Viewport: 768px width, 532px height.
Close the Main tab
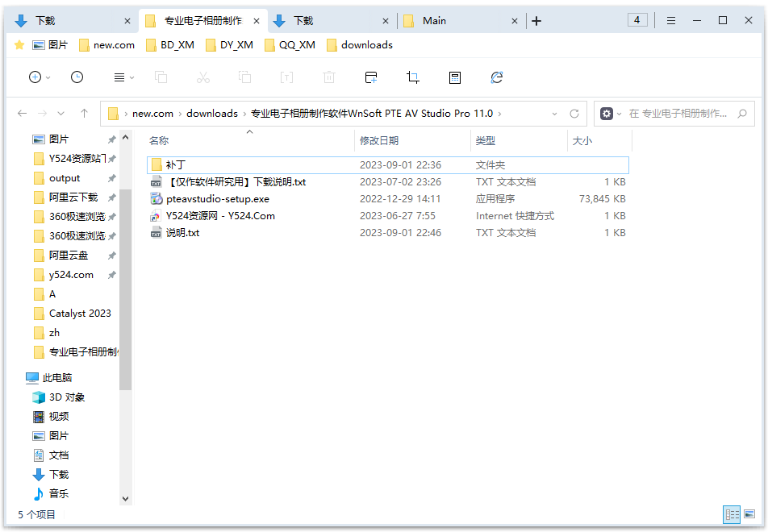coord(515,21)
